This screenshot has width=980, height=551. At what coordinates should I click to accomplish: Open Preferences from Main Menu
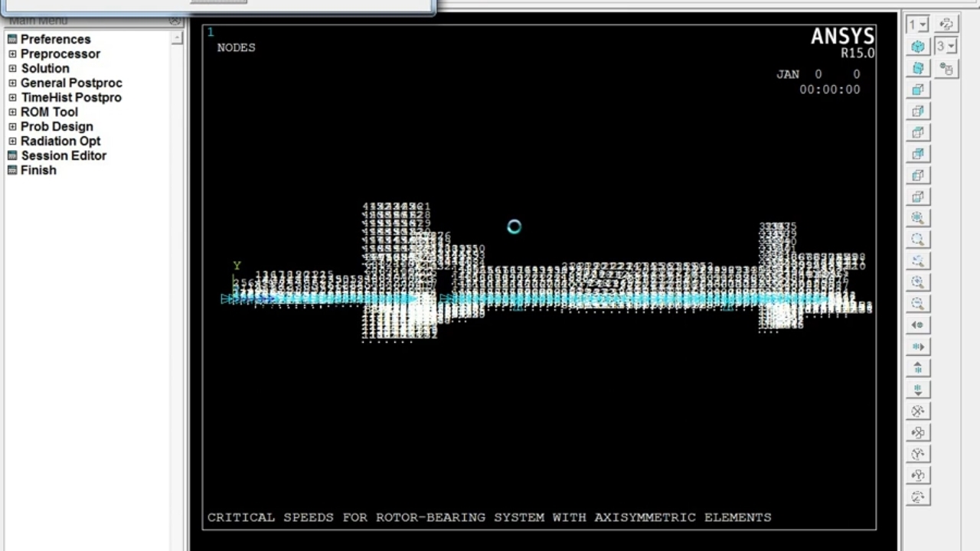pos(55,39)
